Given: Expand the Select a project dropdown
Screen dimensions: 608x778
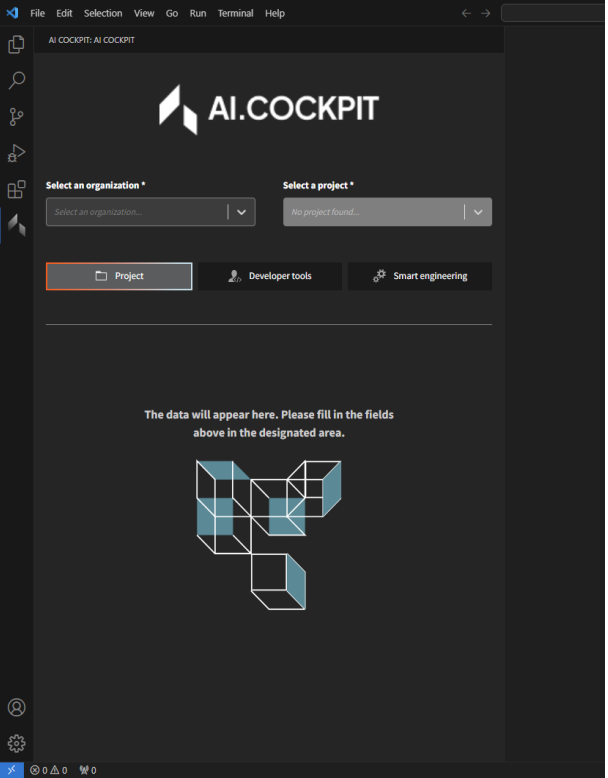Looking at the screenshot, I should (x=478, y=212).
